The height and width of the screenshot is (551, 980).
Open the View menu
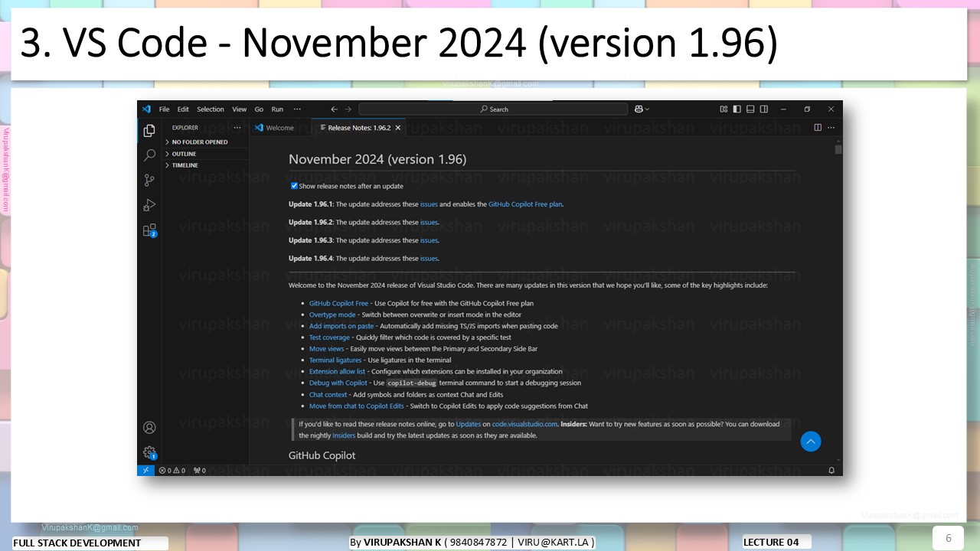pyautogui.click(x=240, y=109)
